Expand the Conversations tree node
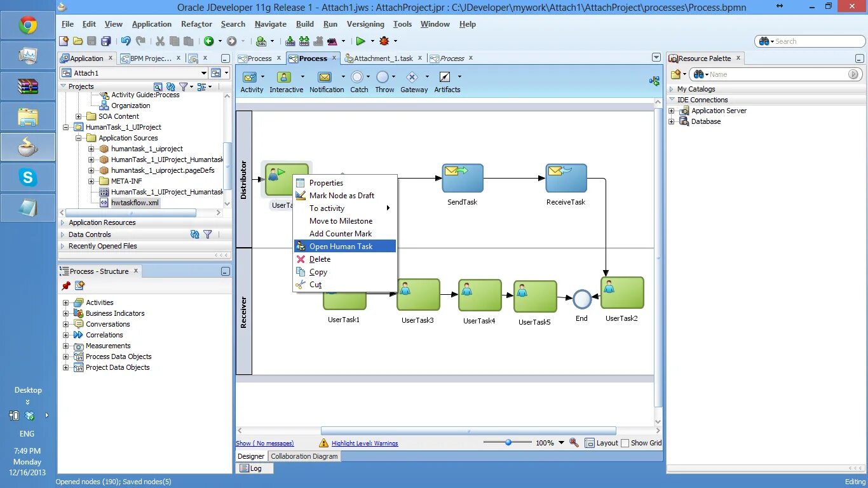The image size is (868, 488). pyautogui.click(x=65, y=324)
